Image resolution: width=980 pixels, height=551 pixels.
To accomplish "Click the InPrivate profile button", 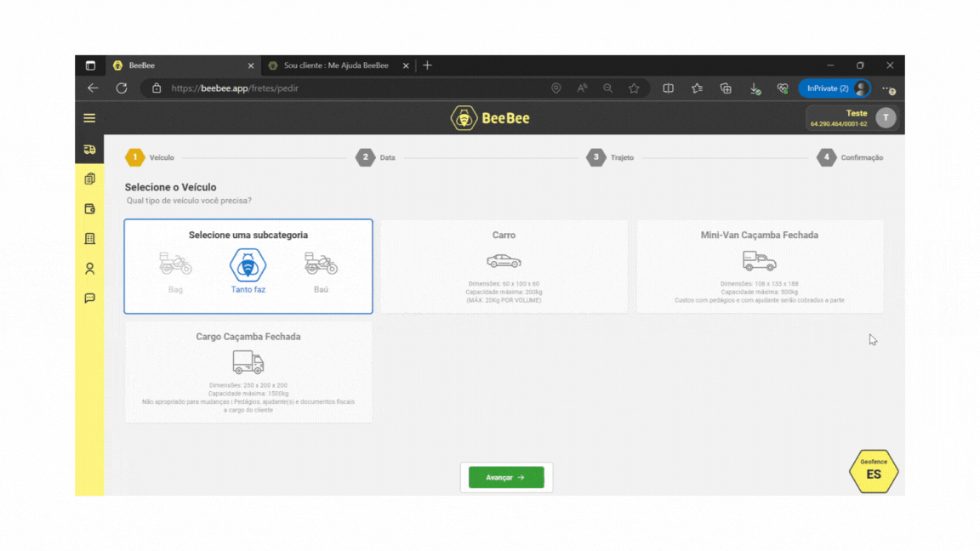I will [835, 88].
